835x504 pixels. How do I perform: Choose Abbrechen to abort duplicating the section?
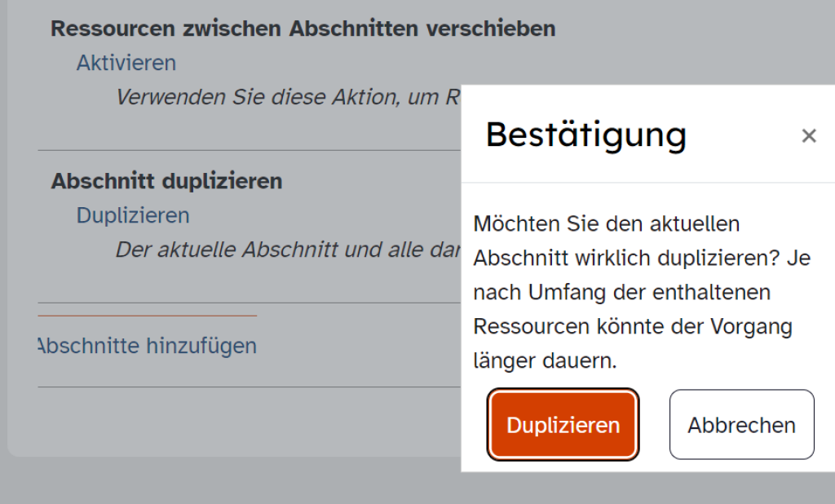tap(740, 424)
